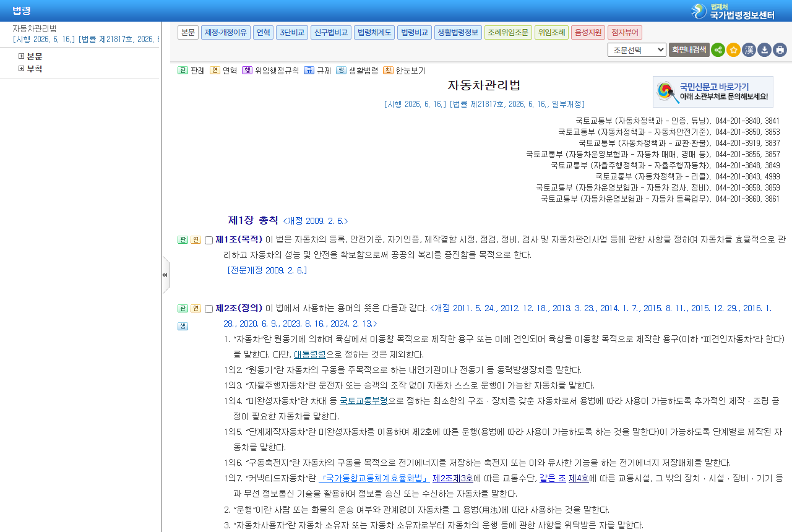The height and width of the screenshot is (532, 792).
Task: Click the 제1장 총칙 heading
Action: [253, 220]
